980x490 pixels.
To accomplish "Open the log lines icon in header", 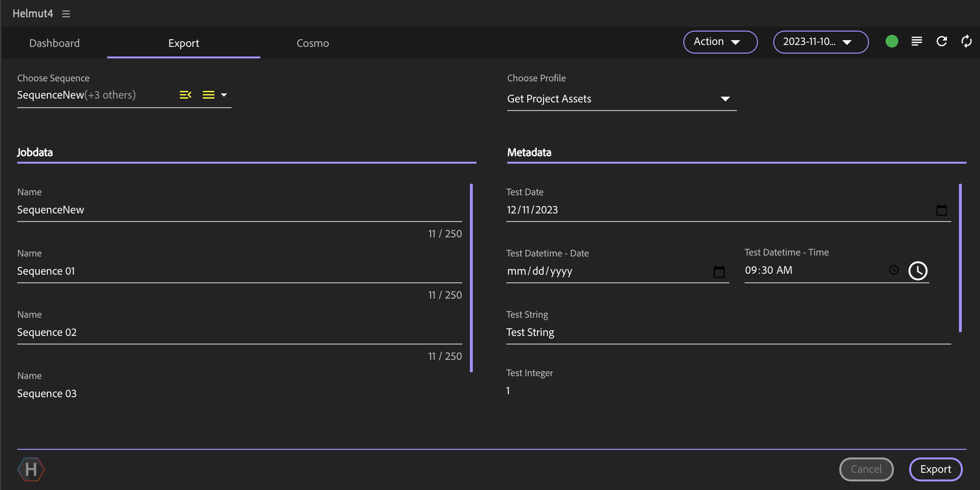I will coord(916,42).
